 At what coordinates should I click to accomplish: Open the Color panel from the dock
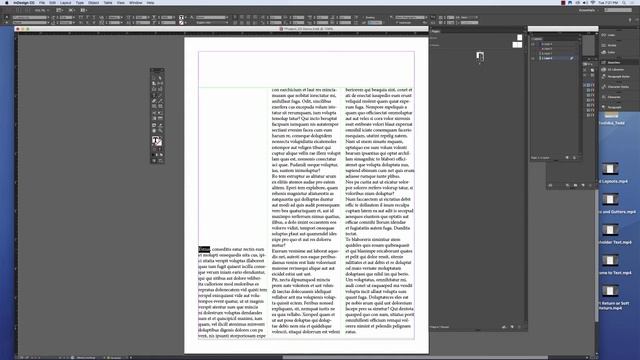[611, 52]
